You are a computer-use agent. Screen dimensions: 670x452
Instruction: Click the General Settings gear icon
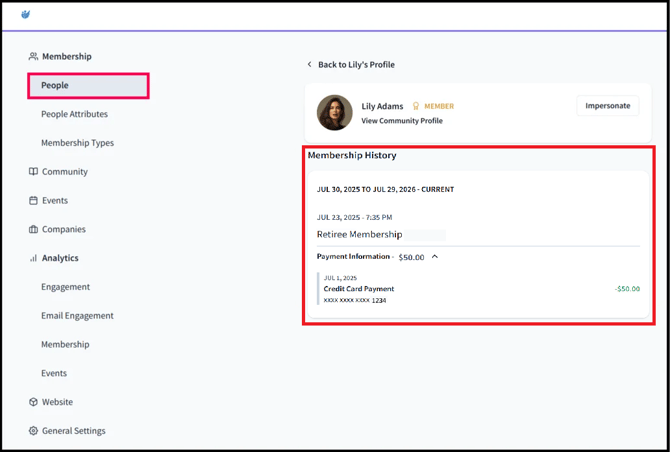tap(33, 431)
